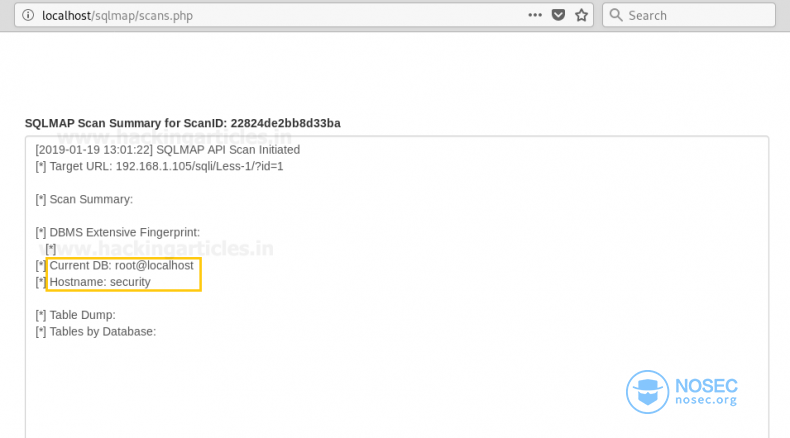The image size is (790, 438).
Task: Click the Target URL line
Action: 159,166
